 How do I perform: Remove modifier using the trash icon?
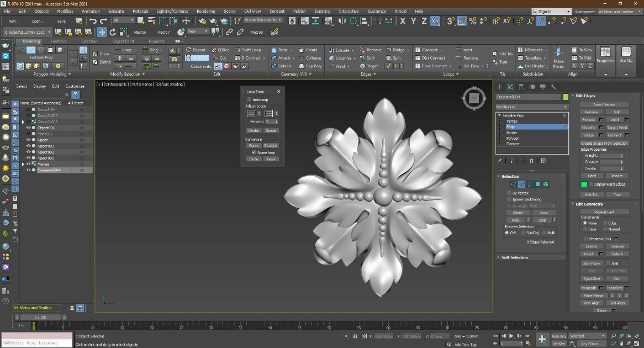[531, 161]
